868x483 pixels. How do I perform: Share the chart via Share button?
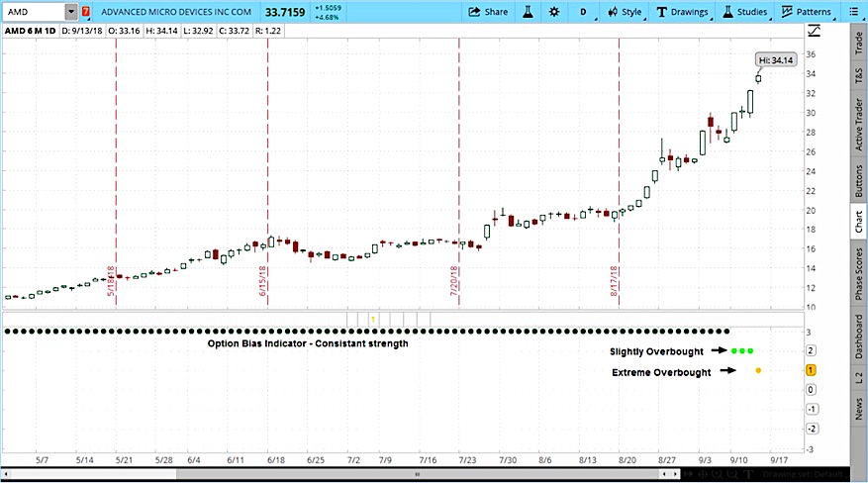click(488, 12)
